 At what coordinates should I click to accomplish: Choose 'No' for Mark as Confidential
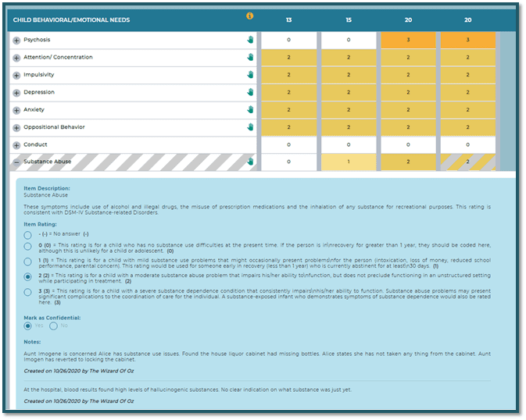click(54, 326)
